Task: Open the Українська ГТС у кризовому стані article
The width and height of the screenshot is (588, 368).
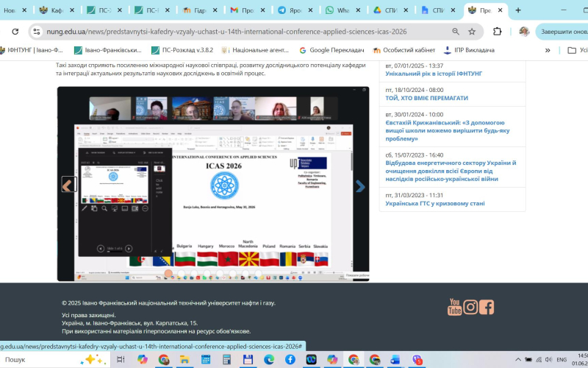Action: point(435,203)
